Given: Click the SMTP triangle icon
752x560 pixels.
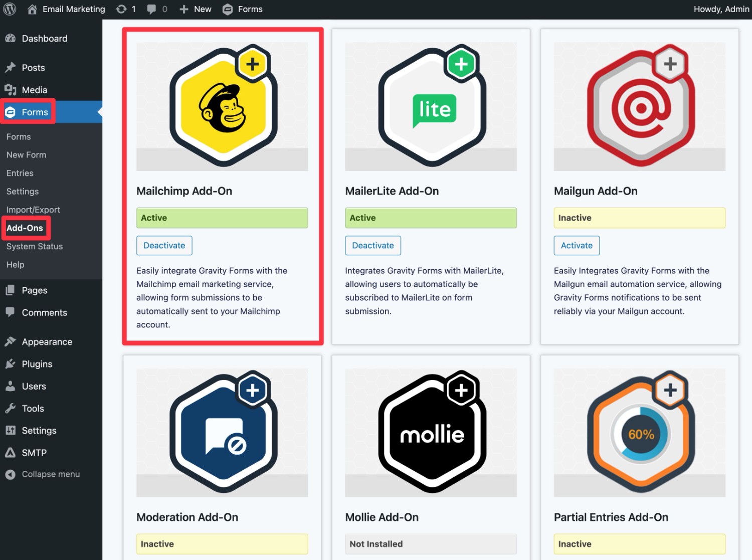Looking at the screenshot, I should 10,452.
